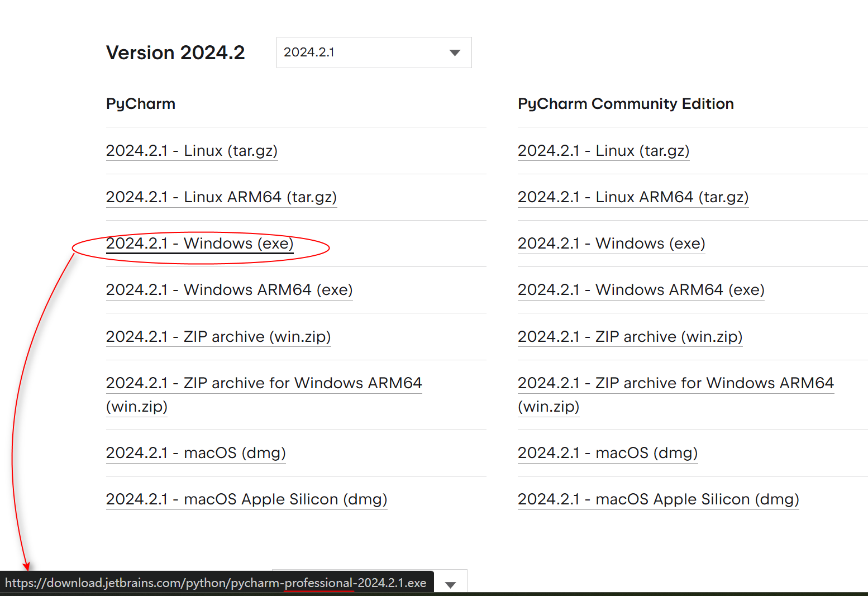Download Community Edition 2024.2.1 macOS (dmg)
Image resolution: width=868 pixels, height=596 pixels.
coord(608,453)
